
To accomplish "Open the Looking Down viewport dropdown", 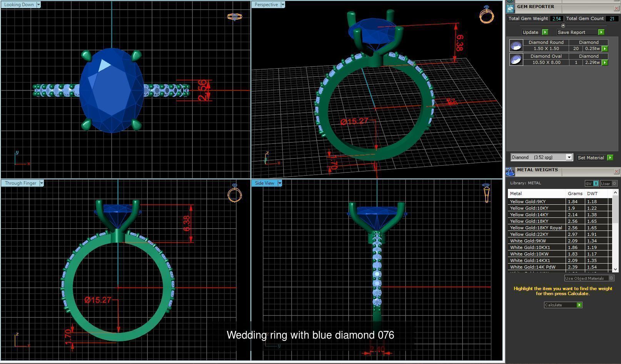I will click(38, 5).
